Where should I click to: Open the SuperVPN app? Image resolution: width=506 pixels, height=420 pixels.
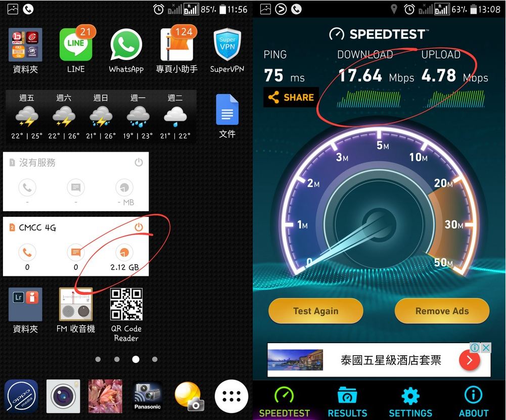pyautogui.click(x=227, y=45)
